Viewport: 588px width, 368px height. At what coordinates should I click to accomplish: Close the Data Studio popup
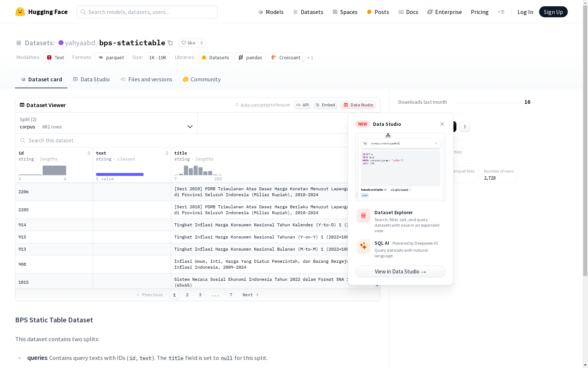442,124
